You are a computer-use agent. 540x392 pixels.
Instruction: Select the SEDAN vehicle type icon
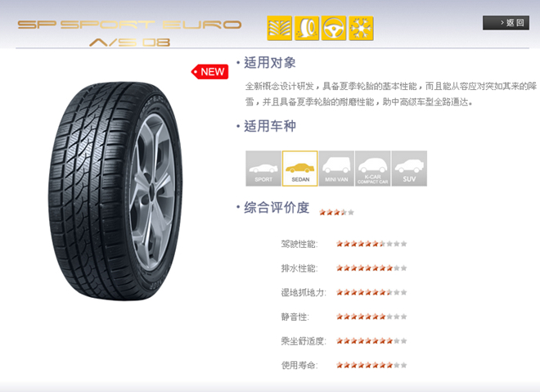(x=300, y=169)
